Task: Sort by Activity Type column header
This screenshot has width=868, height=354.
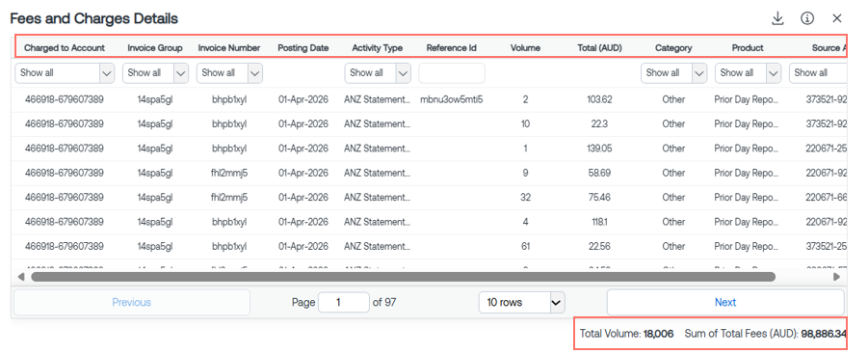Action: [378, 47]
